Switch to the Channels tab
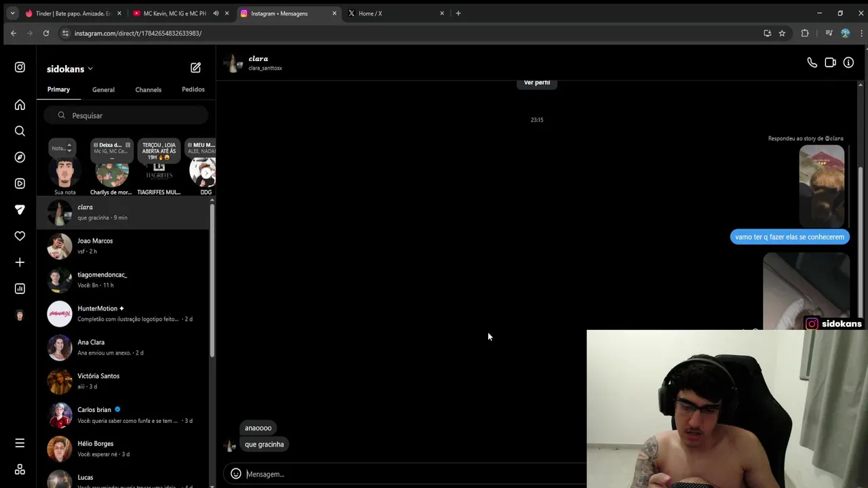Screen dimensions: 868x488 pyautogui.click(x=148, y=89)
